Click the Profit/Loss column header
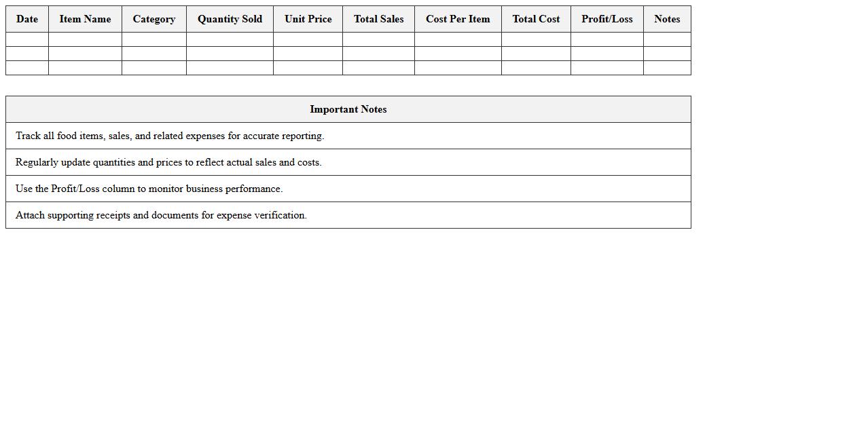Viewport: 868px width, 441px height. click(607, 19)
